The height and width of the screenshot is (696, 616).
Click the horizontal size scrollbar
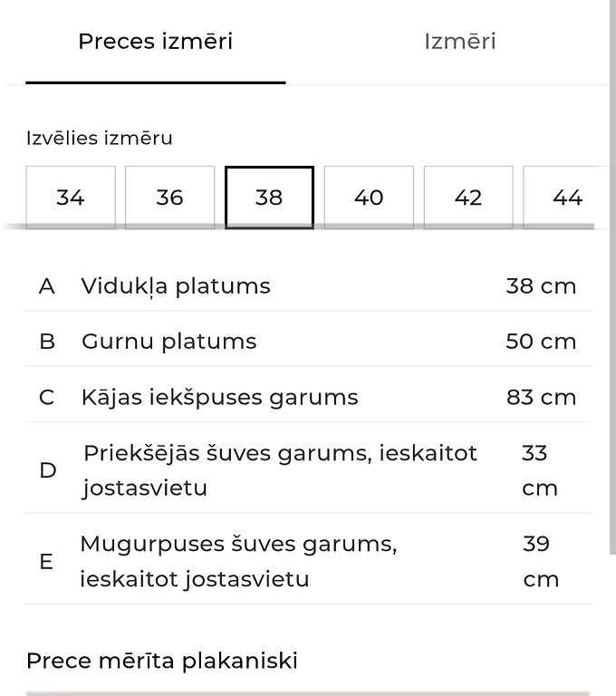(298, 227)
